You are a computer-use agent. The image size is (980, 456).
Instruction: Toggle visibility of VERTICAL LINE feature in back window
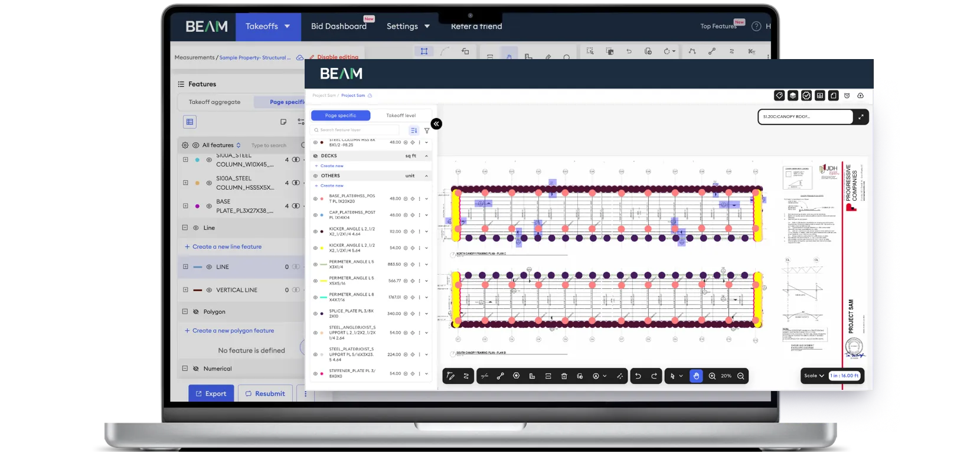[209, 290]
